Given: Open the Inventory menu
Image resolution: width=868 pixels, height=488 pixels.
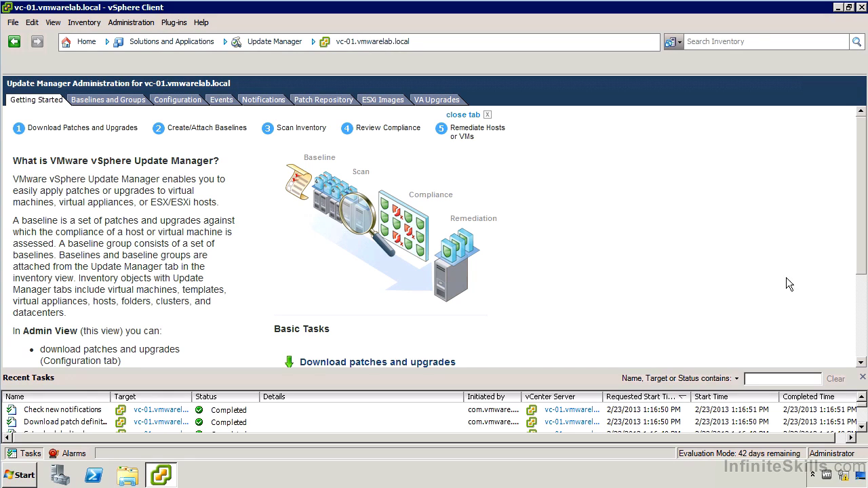Looking at the screenshot, I should (x=84, y=22).
